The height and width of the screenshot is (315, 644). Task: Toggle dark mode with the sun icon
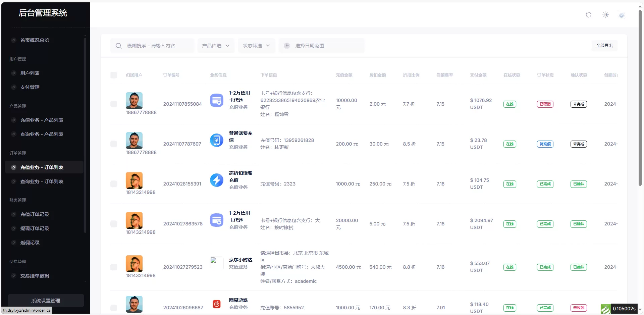click(606, 15)
